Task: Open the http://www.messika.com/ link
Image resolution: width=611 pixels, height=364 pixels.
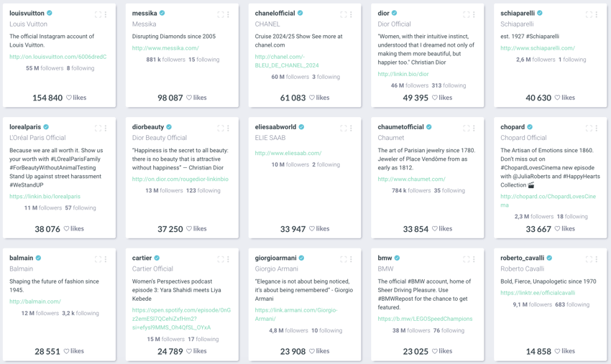Action: pyautogui.click(x=165, y=48)
